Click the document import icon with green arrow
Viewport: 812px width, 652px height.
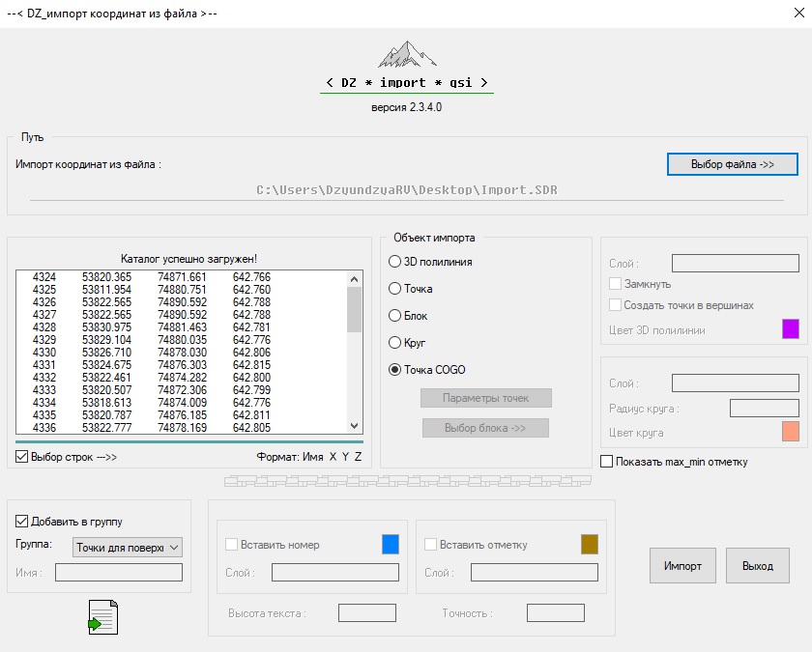pos(102,616)
